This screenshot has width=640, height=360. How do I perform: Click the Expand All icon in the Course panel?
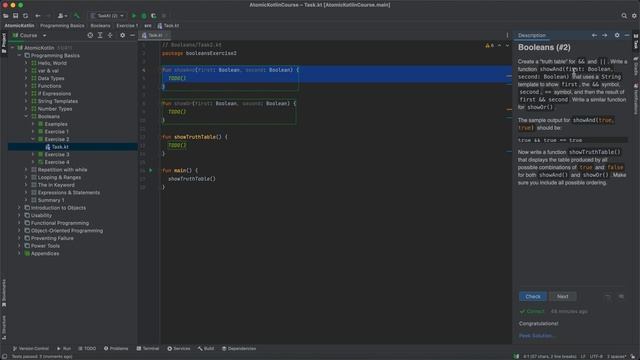click(x=100, y=36)
